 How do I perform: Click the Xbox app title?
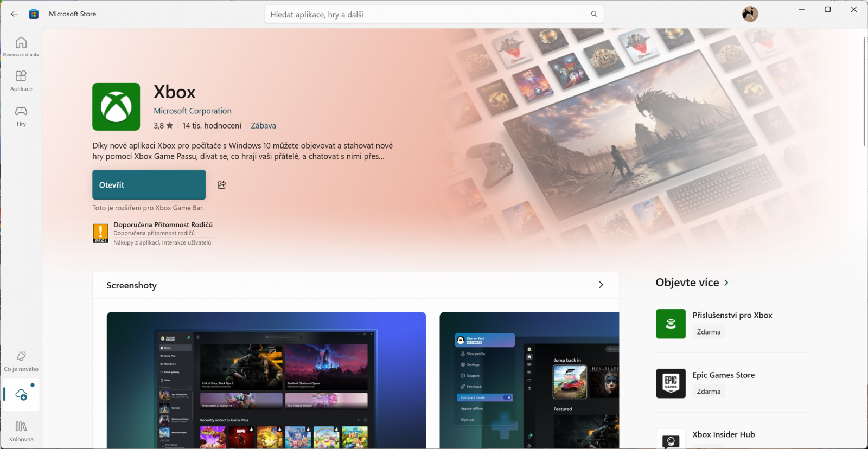[x=175, y=92]
